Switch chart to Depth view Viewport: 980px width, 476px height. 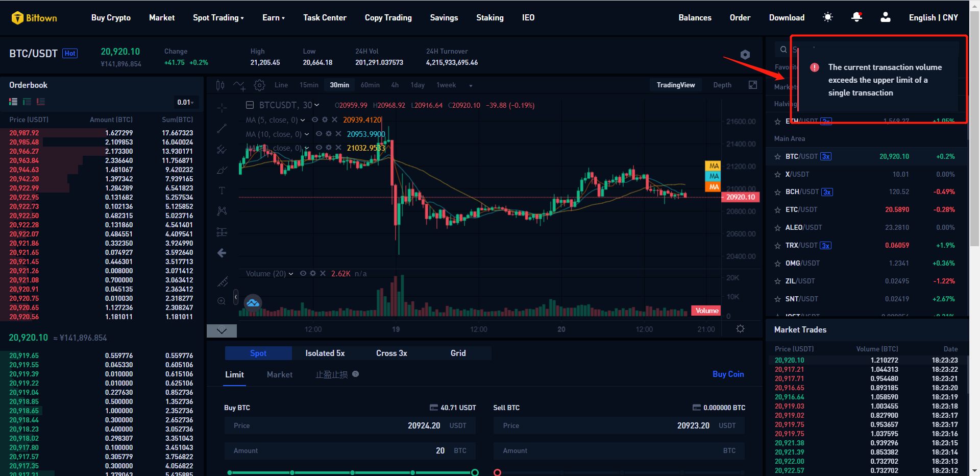[722, 85]
